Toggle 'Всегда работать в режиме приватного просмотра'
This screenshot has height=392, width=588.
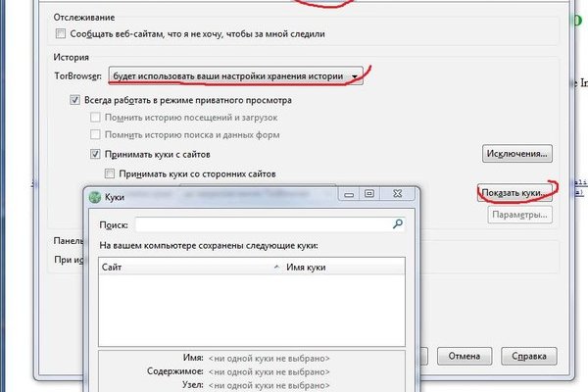pyautogui.click(x=75, y=100)
